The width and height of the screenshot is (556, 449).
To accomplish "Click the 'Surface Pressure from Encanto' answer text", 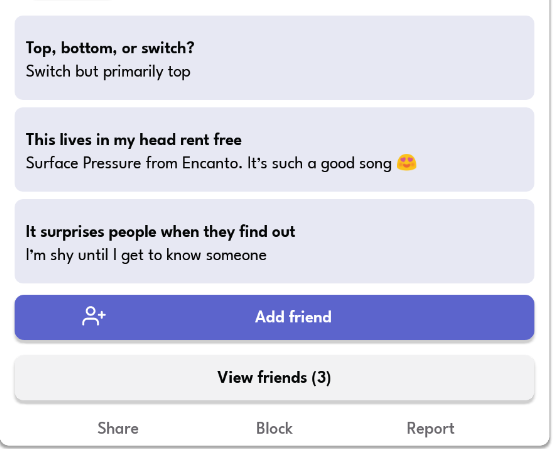I will (x=134, y=163).
